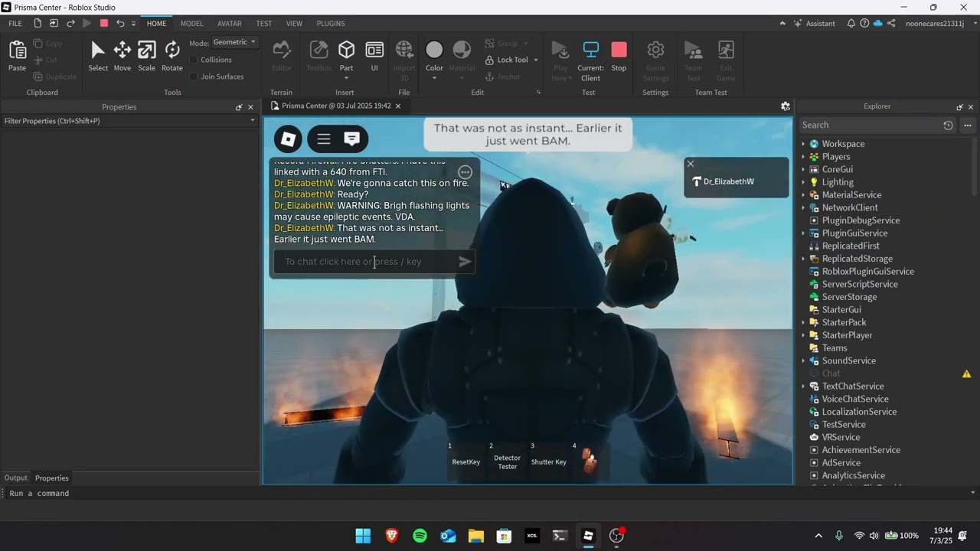The width and height of the screenshot is (980, 551).
Task: Select the Select tool
Action: coord(98,57)
